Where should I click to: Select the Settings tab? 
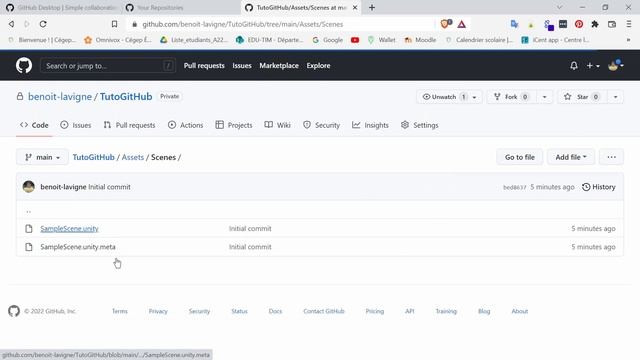[420, 125]
